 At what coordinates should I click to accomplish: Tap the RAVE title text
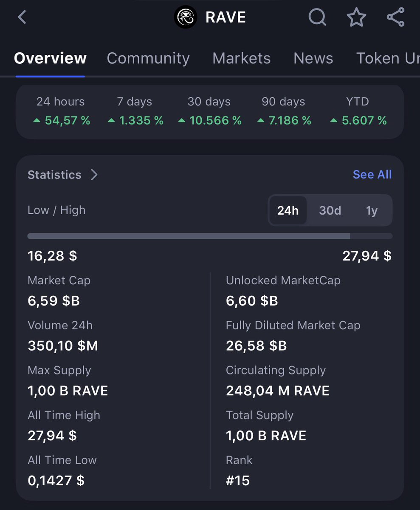click(226, 17)
